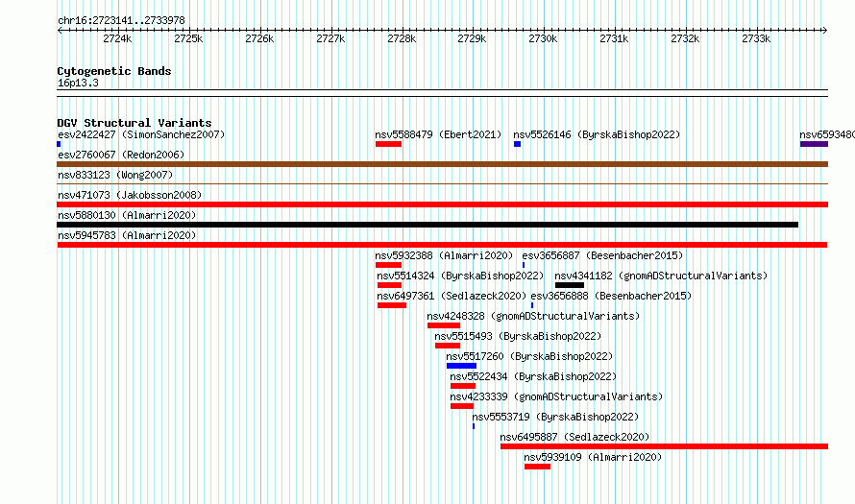Open the nsv5945783 (Almarri2020) label
This screenshot has height=504, width=855.
[127, 235]
